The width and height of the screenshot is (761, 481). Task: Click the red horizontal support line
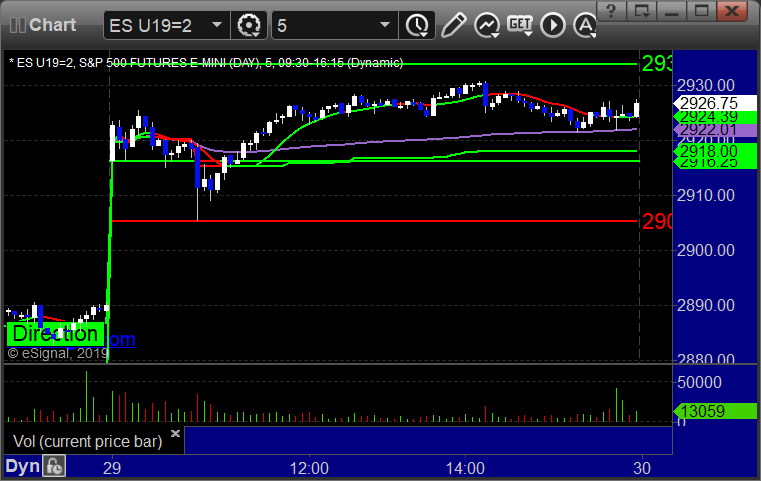click(x=374, y=221)
